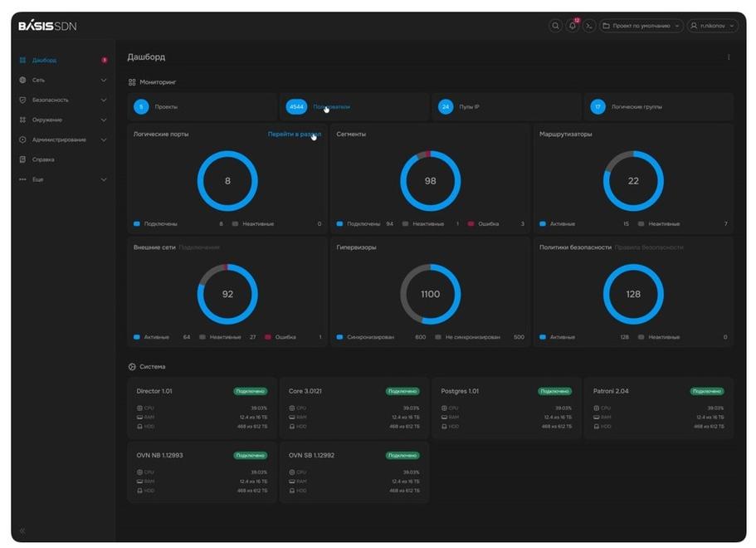Click the Справка sidebar icon
This screenshot has width=756, height=548.
tap(22, 159)
